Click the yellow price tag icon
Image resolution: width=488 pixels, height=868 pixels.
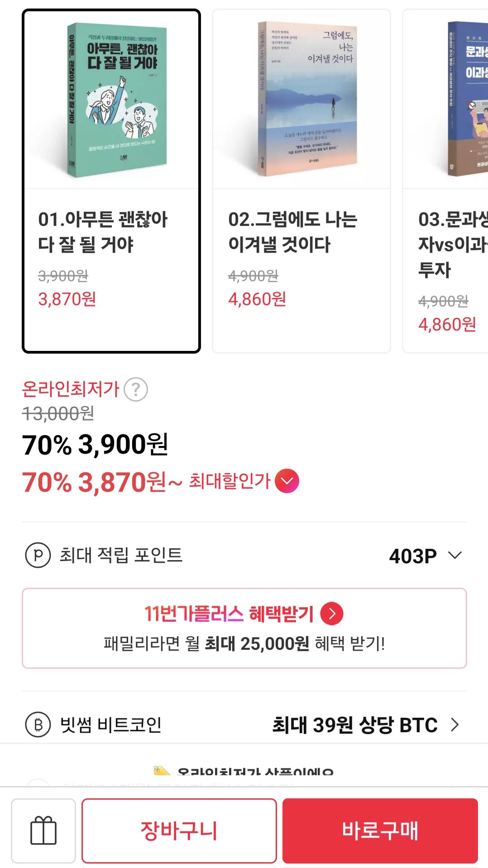162,771
